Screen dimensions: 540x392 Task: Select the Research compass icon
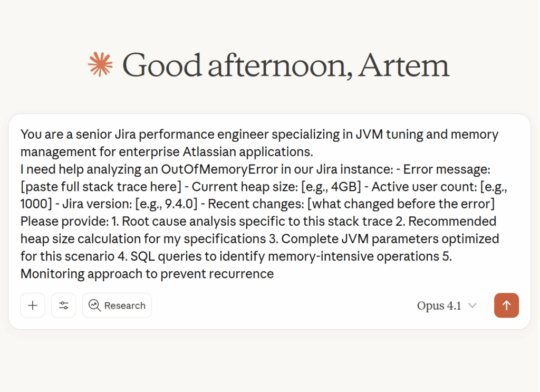click(93, 305)
